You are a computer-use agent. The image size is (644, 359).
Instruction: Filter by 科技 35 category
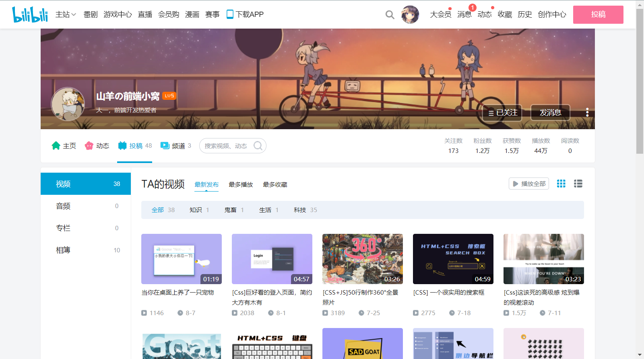[305, 210]
